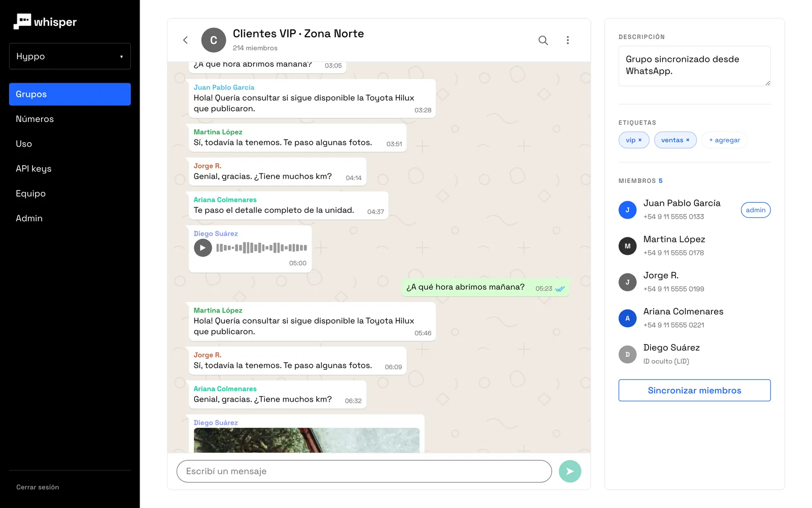Click Jorge R.'s gray avatar
Screen dimensions: 812x508
click(x=627, y=282)
